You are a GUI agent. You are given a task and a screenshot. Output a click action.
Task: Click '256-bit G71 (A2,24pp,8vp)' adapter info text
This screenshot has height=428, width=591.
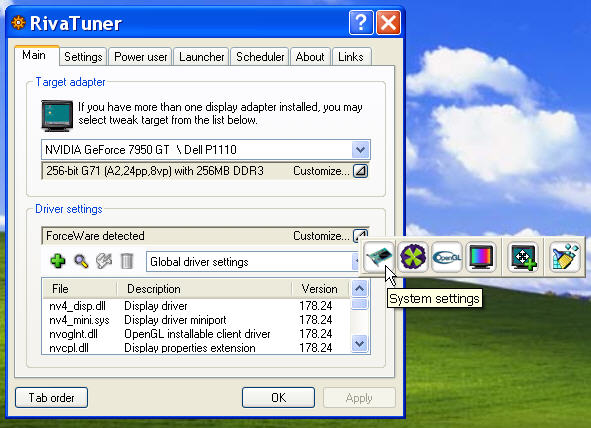[109, 171]
